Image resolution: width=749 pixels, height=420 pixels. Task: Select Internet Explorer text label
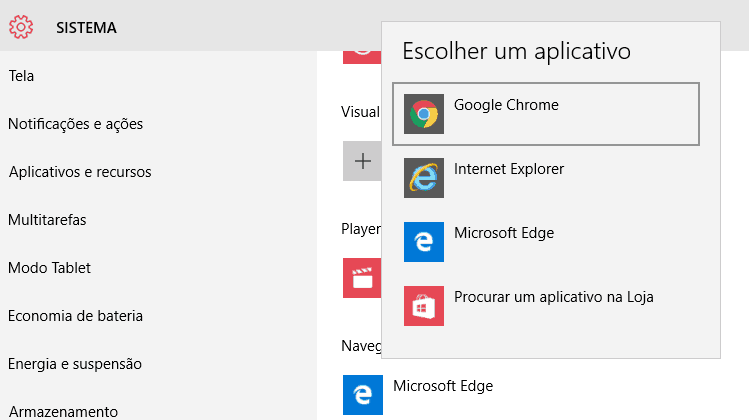tap(509, 169)
